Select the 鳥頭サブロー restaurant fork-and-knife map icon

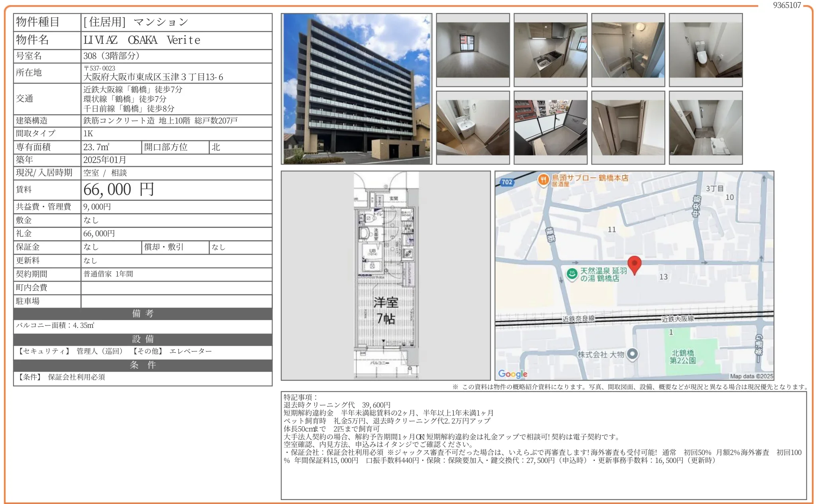(x=544, y=180)
